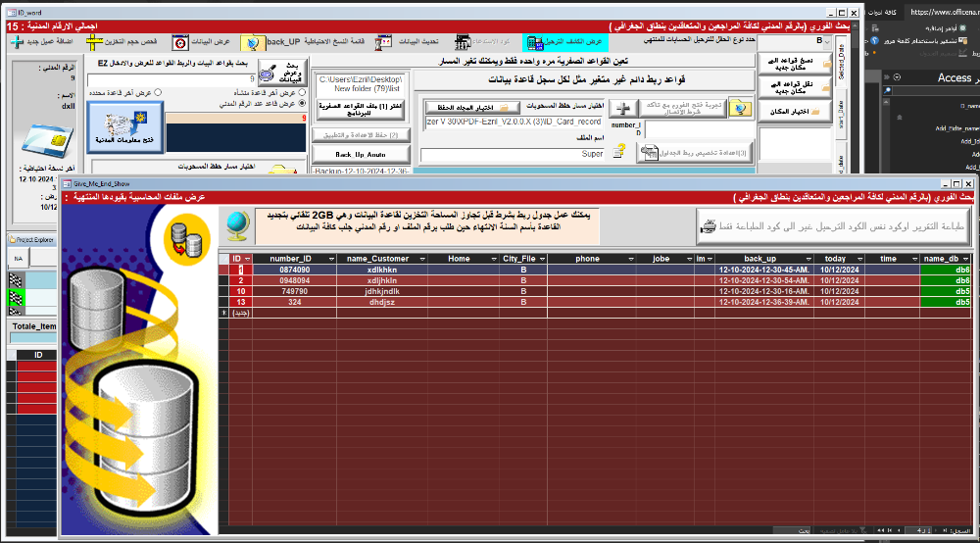Click 'Copy databases to new location' button
Screen dimensions: 980x543
(795, 64)
